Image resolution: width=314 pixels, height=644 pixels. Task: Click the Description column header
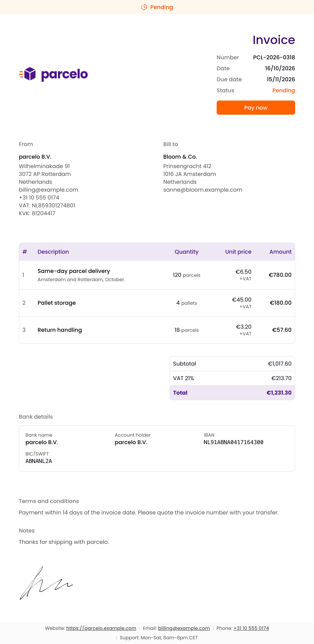53,252
